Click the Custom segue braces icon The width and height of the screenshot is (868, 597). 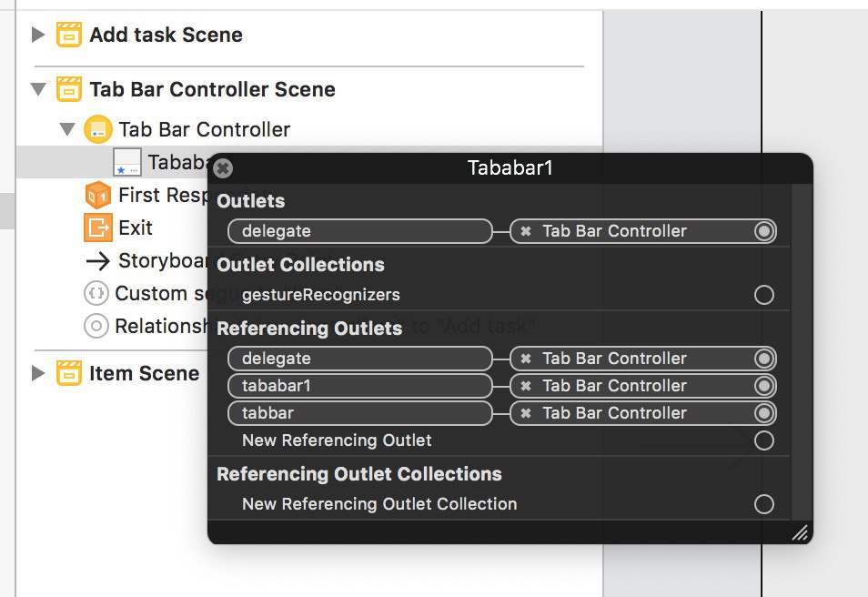pos(96,294)
